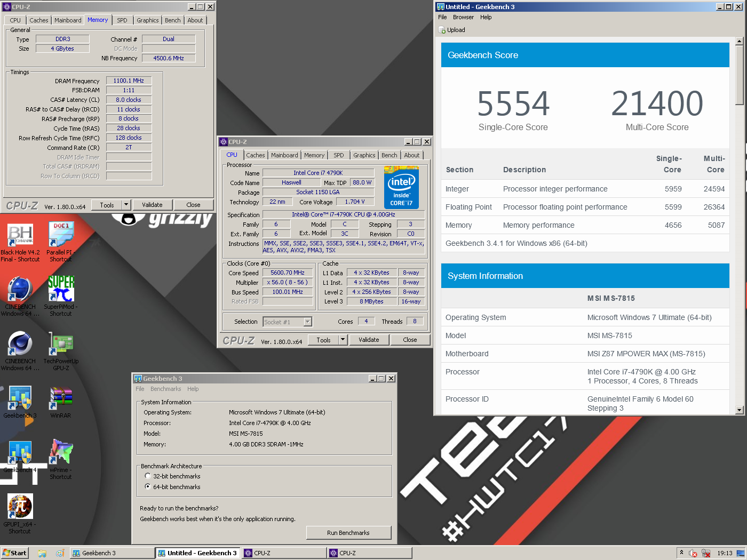Show hidden tray icons arrow

(x=681, y=553)
